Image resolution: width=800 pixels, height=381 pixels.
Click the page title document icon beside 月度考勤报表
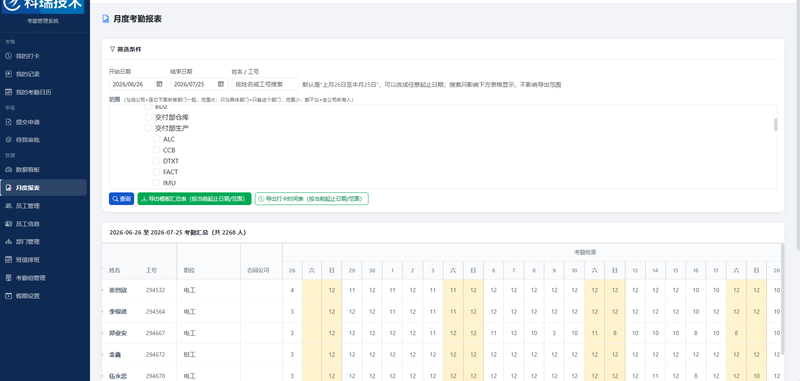coord(106,19)
